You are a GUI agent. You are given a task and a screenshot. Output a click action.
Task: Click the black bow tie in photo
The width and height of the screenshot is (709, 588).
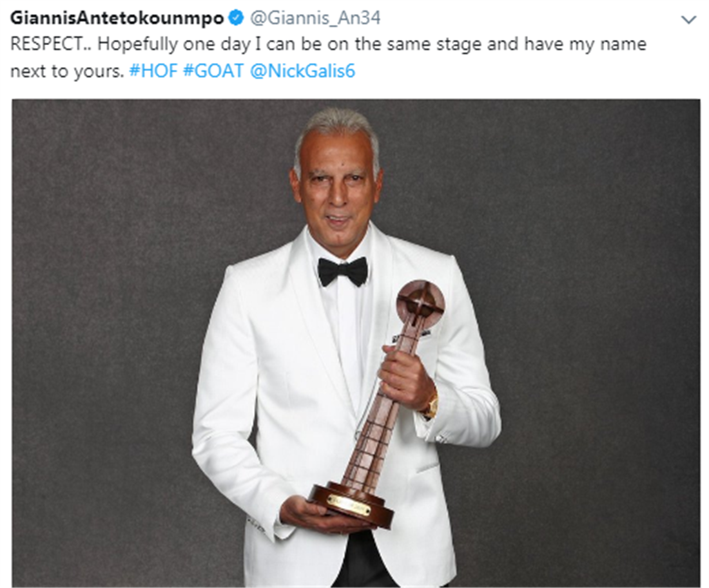point(343,271)
